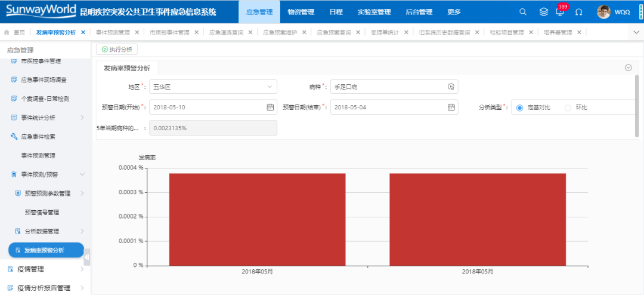This screenshot has width=644, height=295.
Task: Expand the 事件统计分析 sidebar item
Action: pos(82,118)
